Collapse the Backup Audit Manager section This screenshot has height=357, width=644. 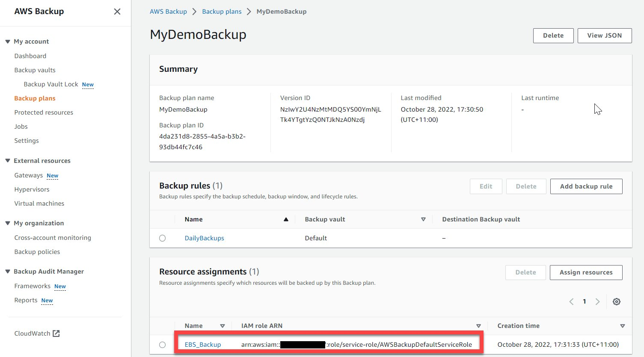click(x=8, y=271)
